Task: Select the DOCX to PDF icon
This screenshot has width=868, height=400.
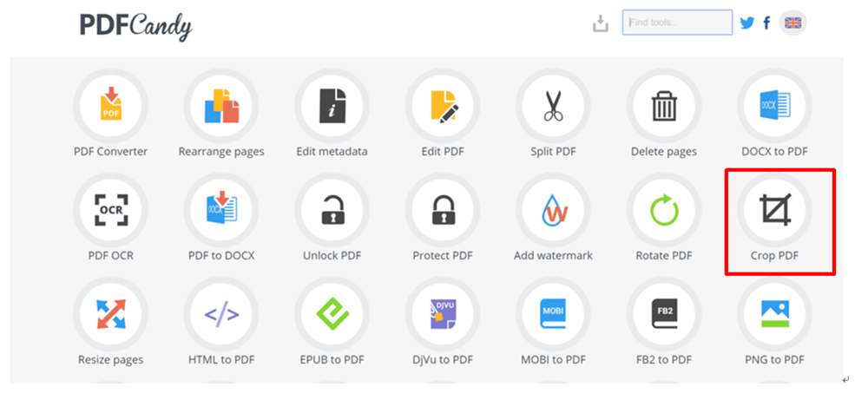Action: pos(774,106)
